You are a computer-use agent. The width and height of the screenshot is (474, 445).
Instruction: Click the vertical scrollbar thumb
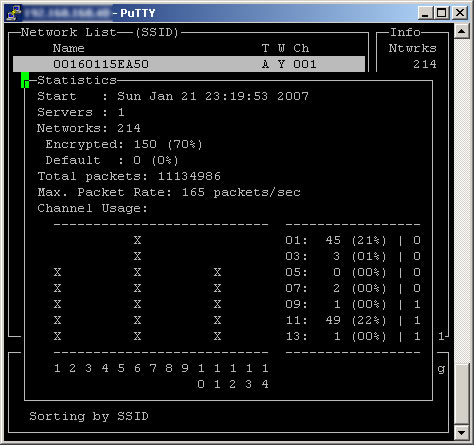point(462,395)
